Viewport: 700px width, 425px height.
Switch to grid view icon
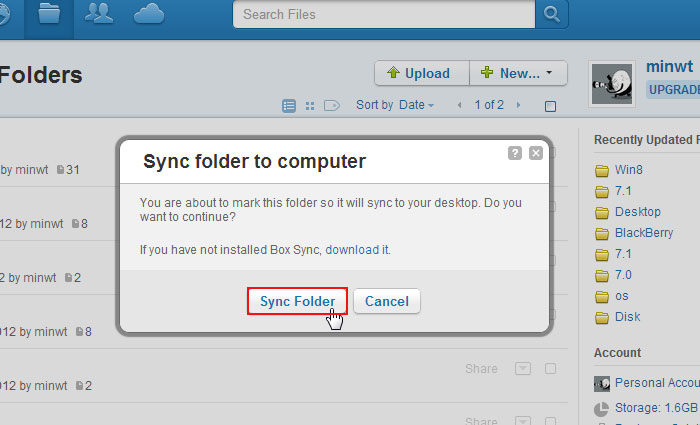310,106
